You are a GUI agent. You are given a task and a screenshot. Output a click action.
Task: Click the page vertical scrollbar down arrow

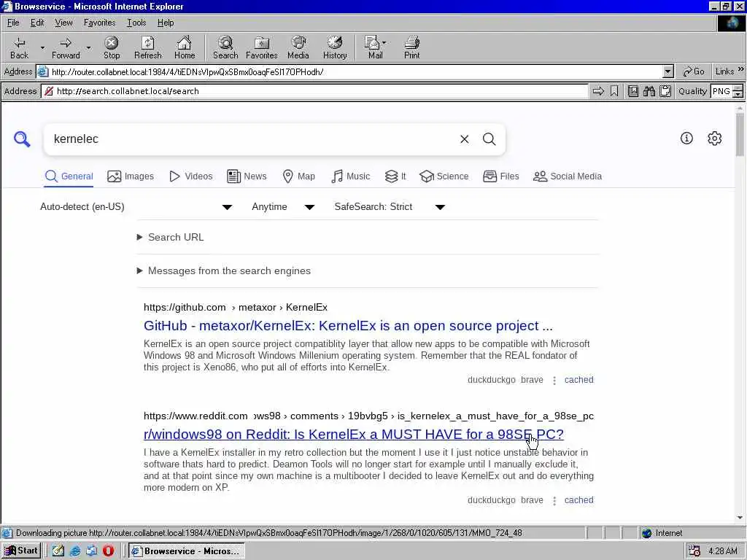[x=740, y=518]
